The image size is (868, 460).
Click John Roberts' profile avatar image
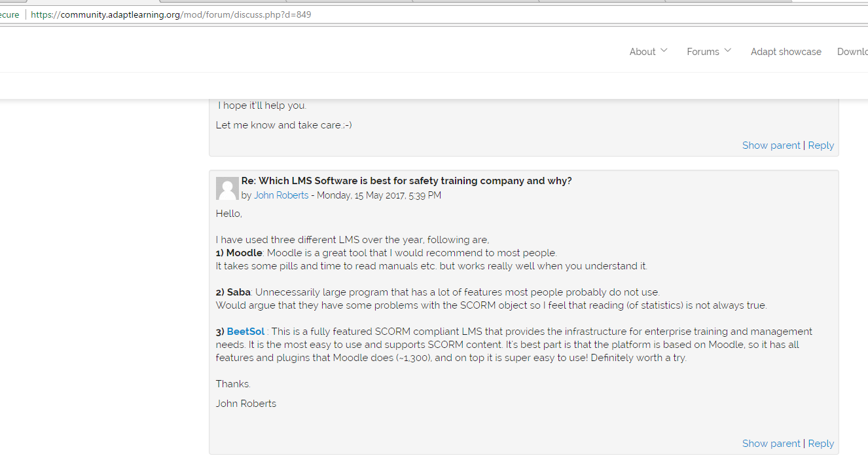(227, 188)
